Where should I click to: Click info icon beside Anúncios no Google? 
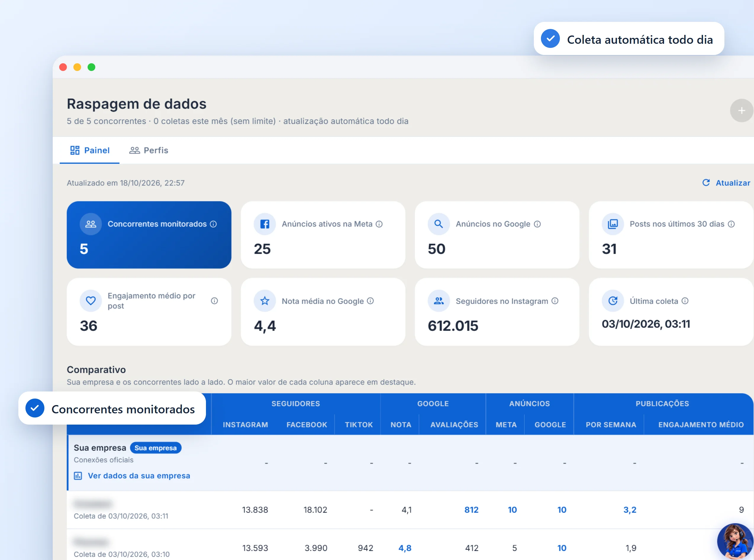point(537,224)
